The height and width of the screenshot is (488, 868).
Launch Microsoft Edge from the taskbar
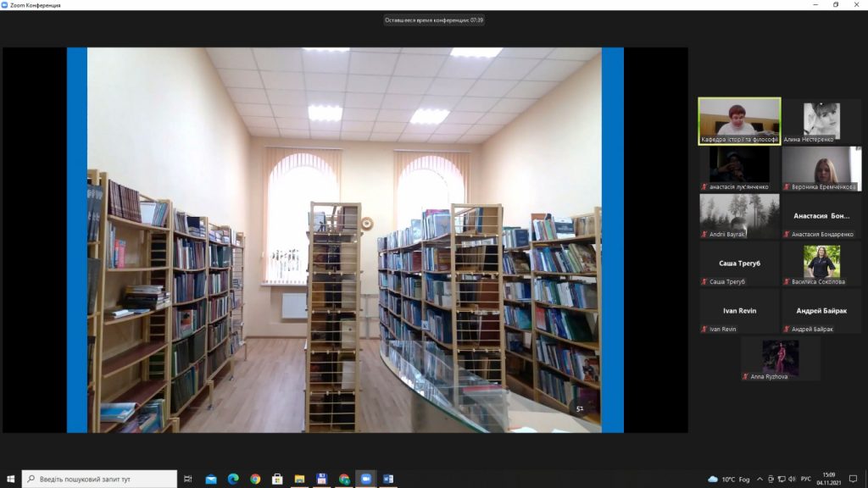point(233,479)
